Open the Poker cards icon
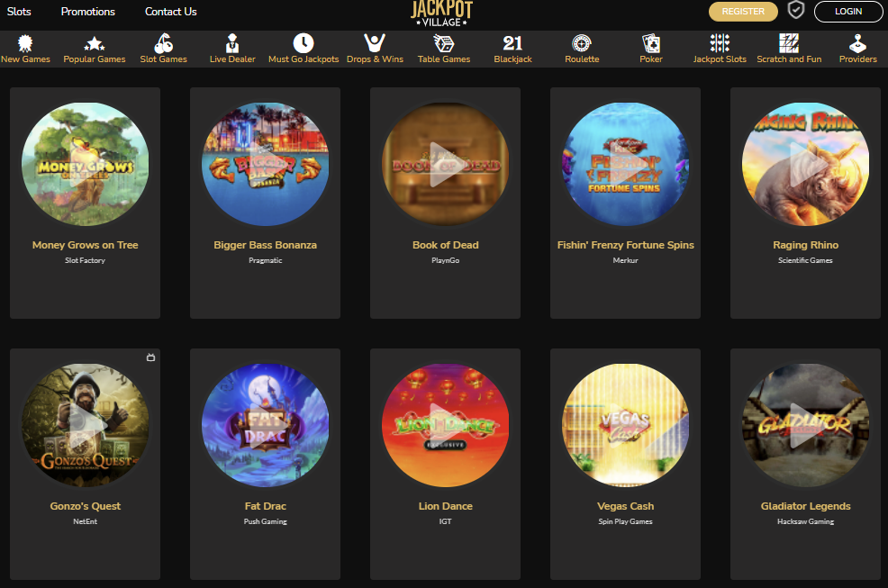This screenshot has height=588, width=888. click(x=651, y=43)
